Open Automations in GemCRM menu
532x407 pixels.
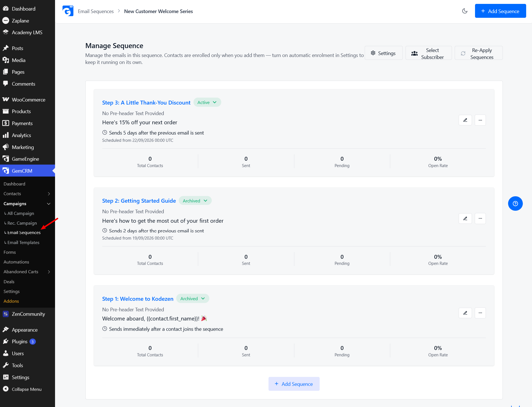[x=16, y=262]
